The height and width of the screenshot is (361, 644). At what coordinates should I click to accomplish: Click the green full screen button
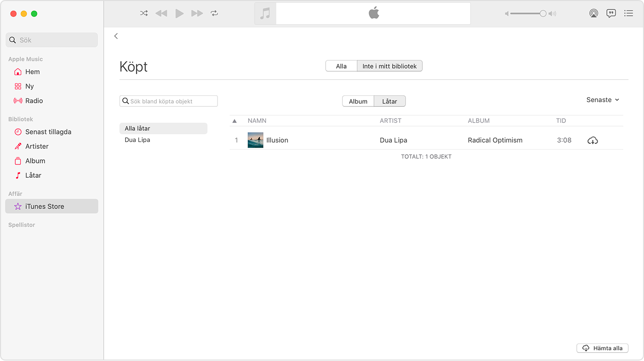(34, 14)
